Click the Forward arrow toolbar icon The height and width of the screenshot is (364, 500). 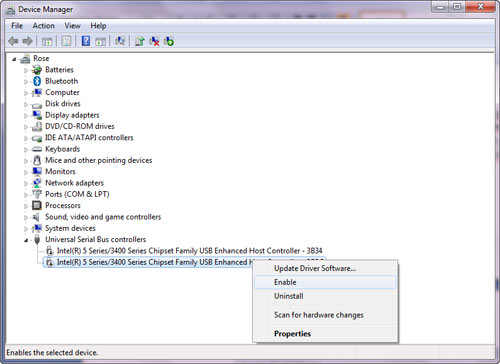[x=27, y=41]
